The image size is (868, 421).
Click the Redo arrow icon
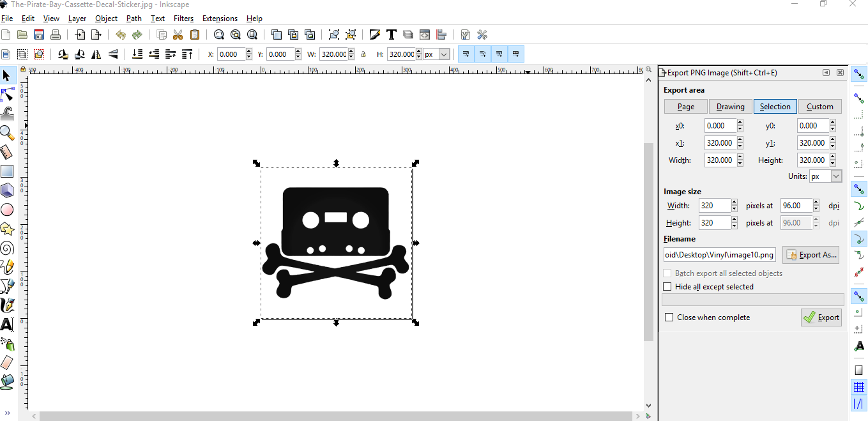pyautogui.click(x=137, y=34)
